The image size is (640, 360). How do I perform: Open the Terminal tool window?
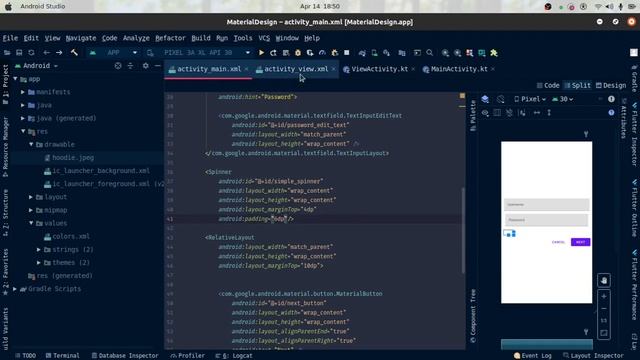(62, 356)
